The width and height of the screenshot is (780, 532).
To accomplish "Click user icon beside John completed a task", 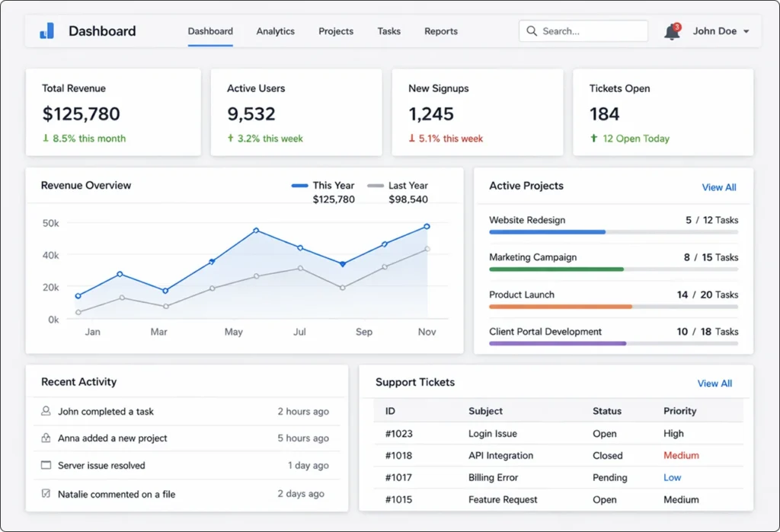I will point(46,411).
